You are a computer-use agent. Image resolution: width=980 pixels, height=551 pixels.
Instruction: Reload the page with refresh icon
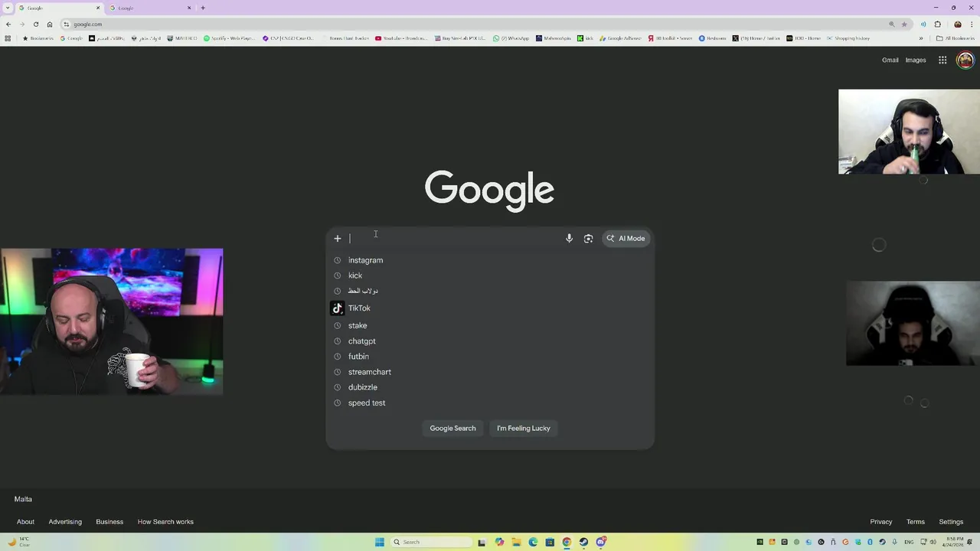click(x=35, y=24)
